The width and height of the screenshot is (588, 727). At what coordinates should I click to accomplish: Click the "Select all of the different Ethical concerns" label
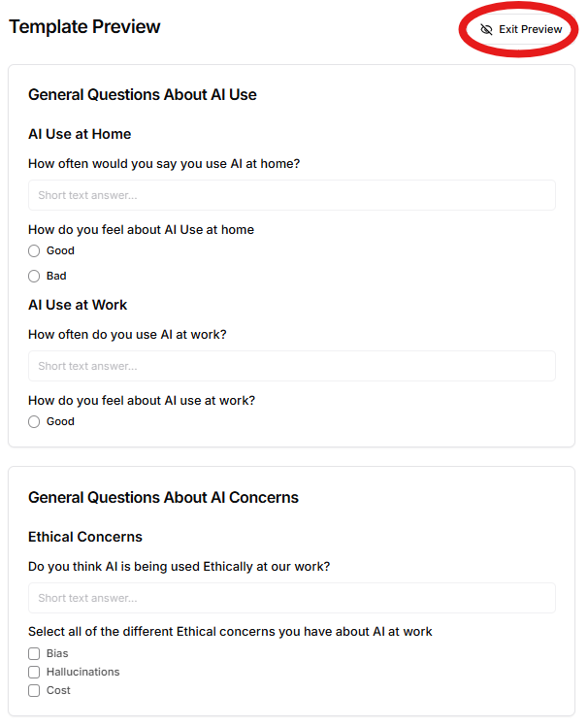pyautogui.click(x=230, y=632)
